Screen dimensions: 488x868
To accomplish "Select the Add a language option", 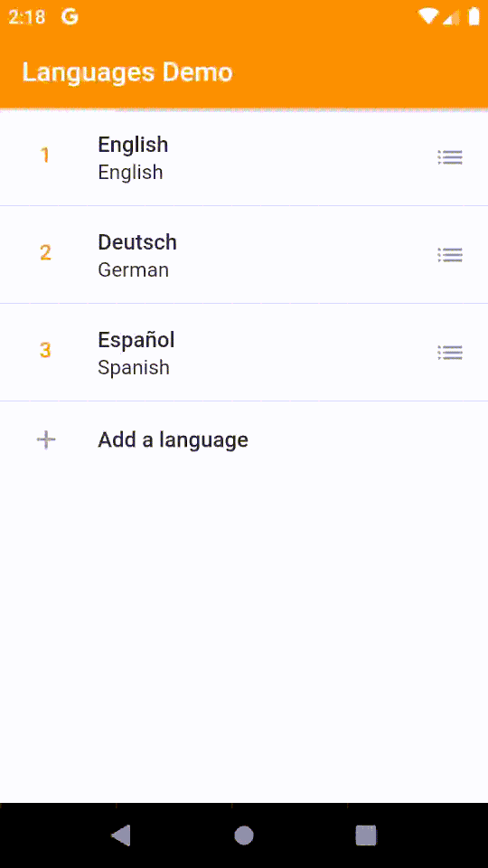I will click(244, 440).
